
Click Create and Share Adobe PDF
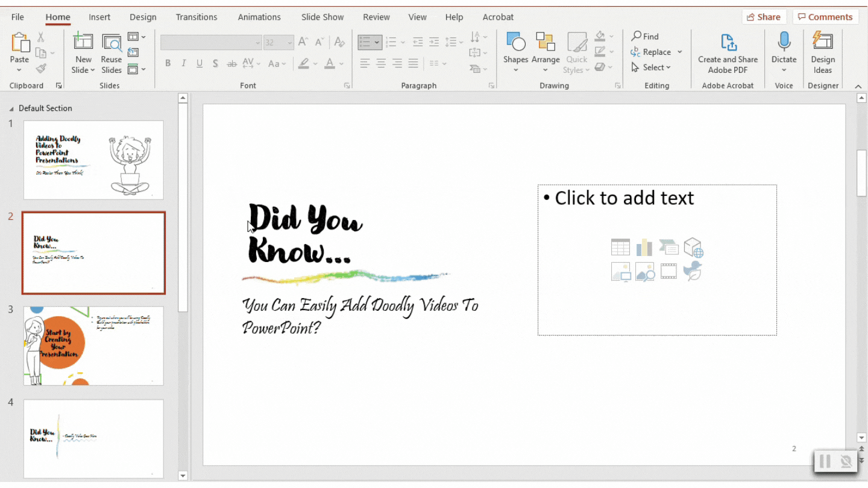[x=728, y=53]
